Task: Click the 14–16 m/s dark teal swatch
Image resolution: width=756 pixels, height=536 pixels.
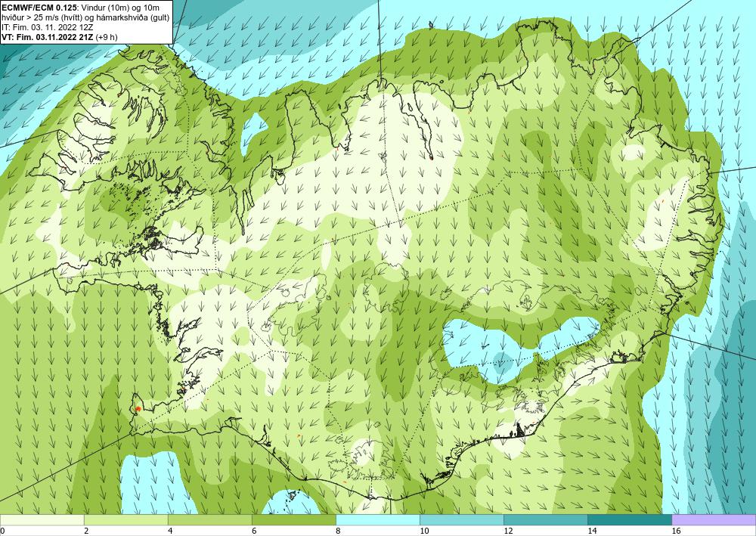Action: [x=629, y=520]
